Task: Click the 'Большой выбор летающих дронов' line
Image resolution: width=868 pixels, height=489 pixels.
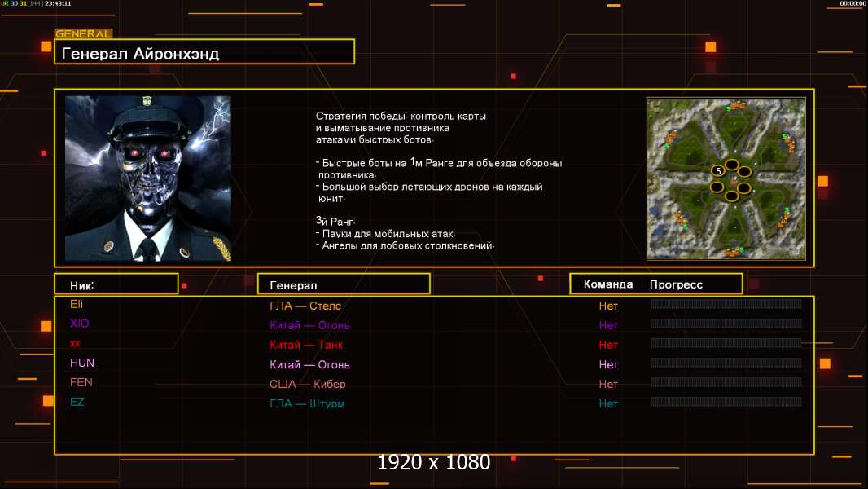Action: [429, 187]
